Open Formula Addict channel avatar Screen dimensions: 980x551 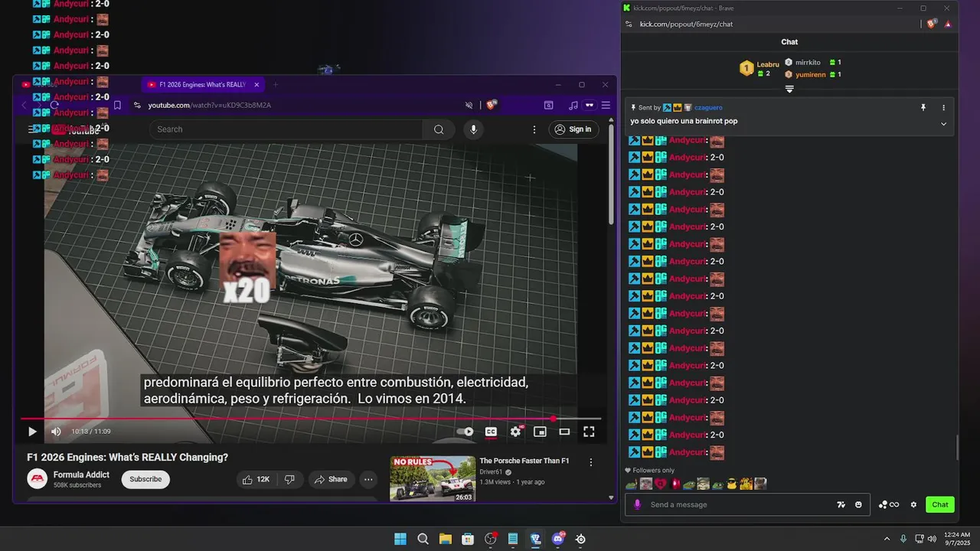click(37, 479)
